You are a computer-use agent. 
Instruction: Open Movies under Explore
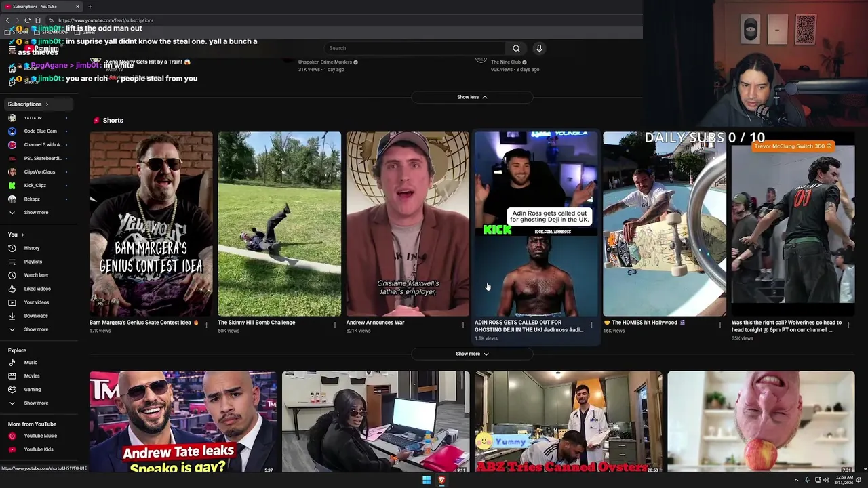32,376
